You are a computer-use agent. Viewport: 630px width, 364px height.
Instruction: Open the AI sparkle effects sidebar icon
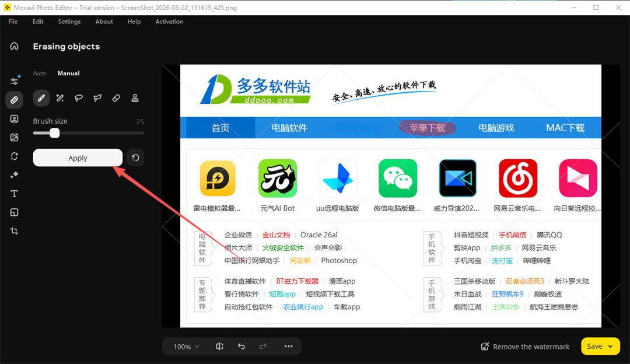[x=14, y=175]
